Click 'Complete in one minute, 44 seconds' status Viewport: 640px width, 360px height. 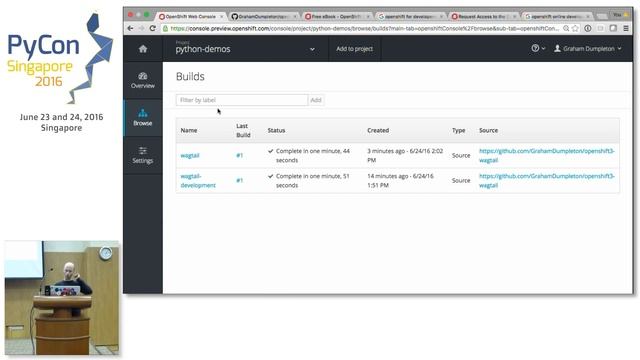pos(309,156)
